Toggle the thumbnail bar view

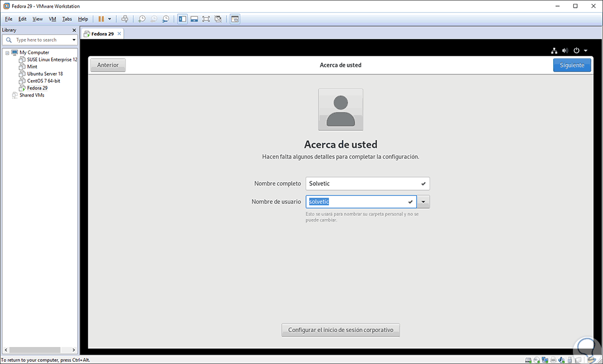(x=194, y=19)
